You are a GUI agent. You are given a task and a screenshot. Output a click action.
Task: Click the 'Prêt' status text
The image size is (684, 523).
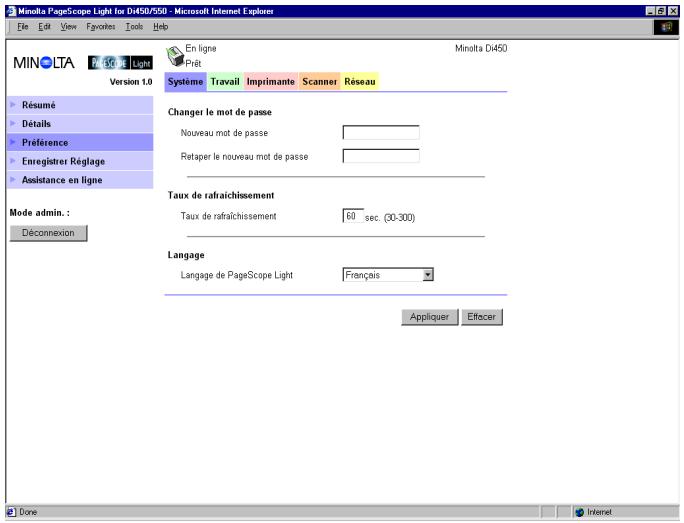pos(193,64)
